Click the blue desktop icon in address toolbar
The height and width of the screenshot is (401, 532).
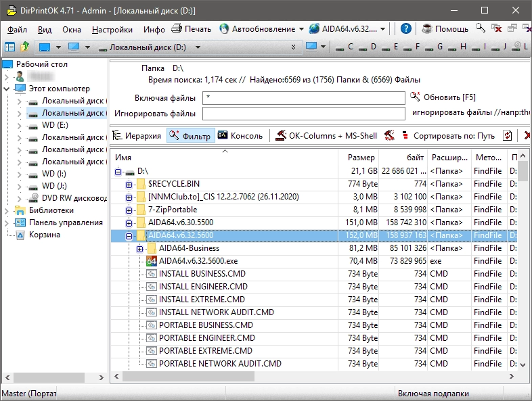tap(45, 47)
